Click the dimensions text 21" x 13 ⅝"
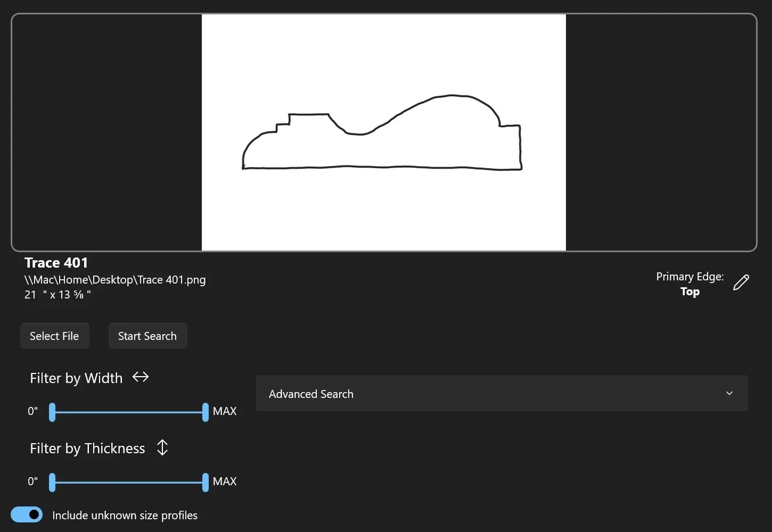Screen dimensions: 772x532 point(58,295)
